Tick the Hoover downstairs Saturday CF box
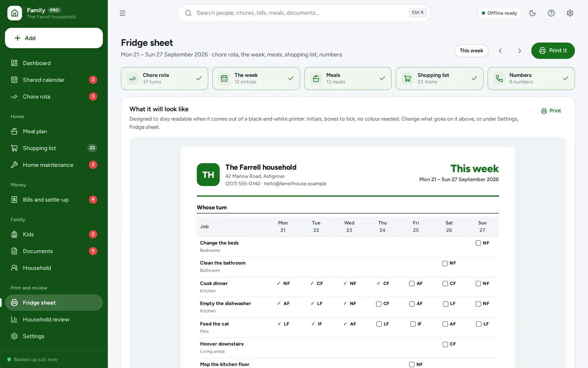 pos(445,344)
